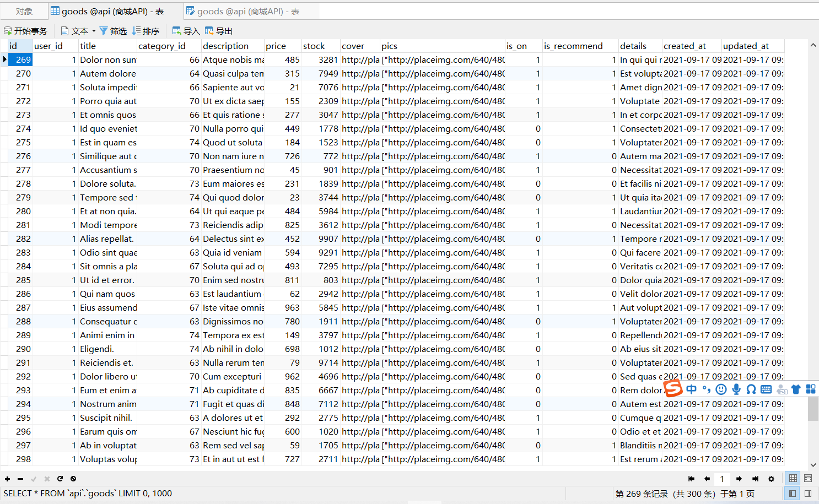Image resolution: width=819 pixels, height=504 pixels.
Task: Click 导入 to import data
Action: coord(186,31)
